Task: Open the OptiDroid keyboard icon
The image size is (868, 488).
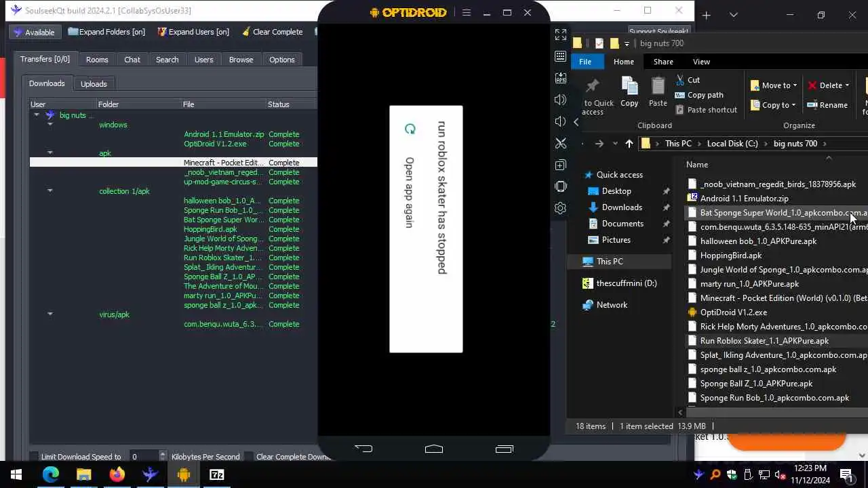Action: [x=561, y=56]
